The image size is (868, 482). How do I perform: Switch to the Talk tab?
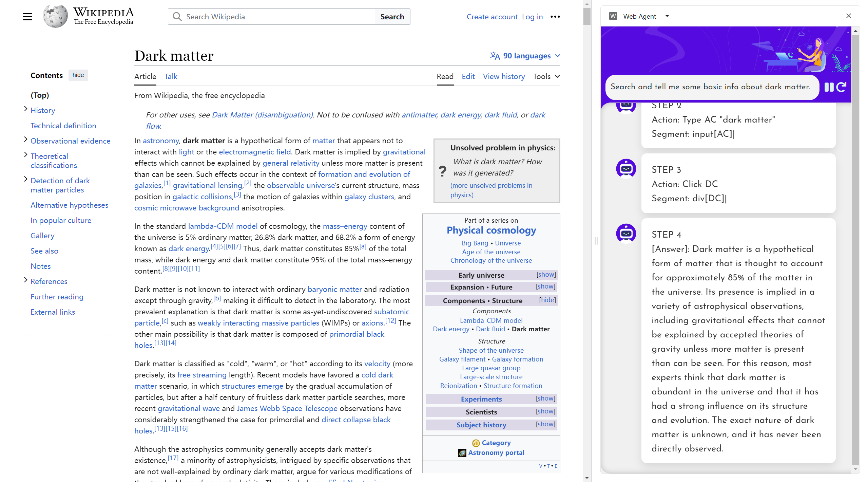pyautogui.click(x=171, y=76)
